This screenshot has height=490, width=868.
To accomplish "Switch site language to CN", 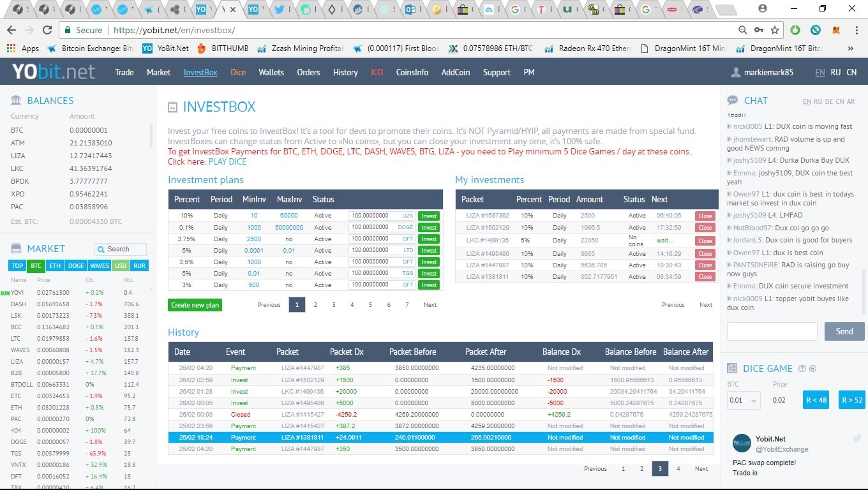I will pyautogui.click(x=851, y=72).
